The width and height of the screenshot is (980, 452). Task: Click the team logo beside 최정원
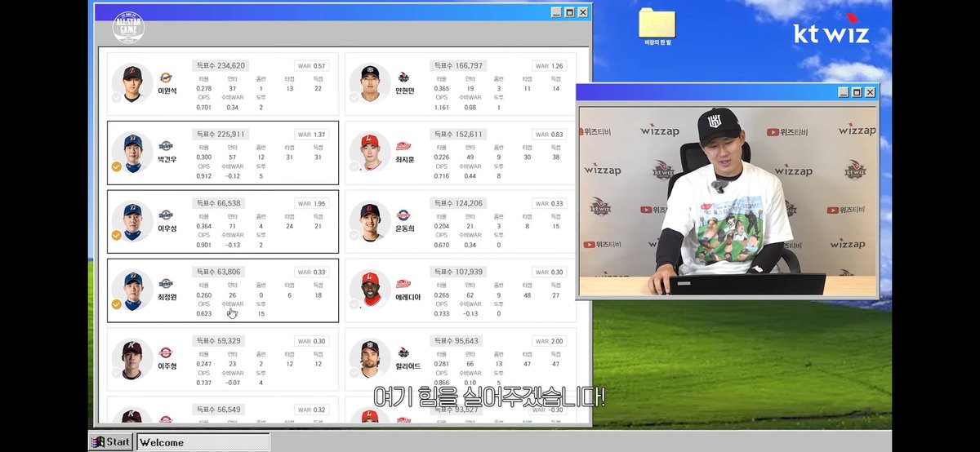pyautogui.click(x=165, y=284)
